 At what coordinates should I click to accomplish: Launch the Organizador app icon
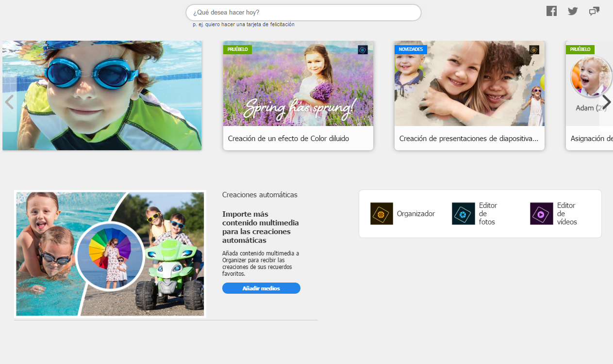tap(381, 214)
